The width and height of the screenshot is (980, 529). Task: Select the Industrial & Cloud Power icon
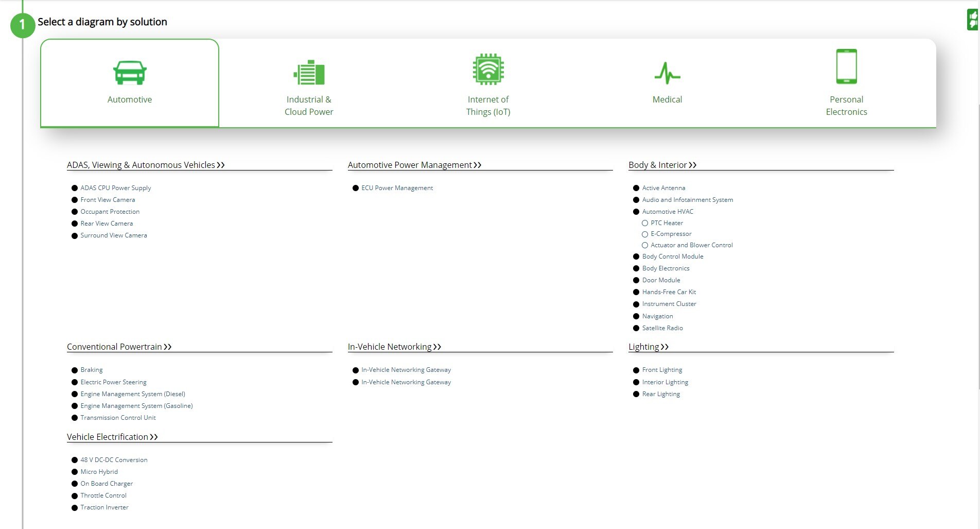click(x=309, y=73)
